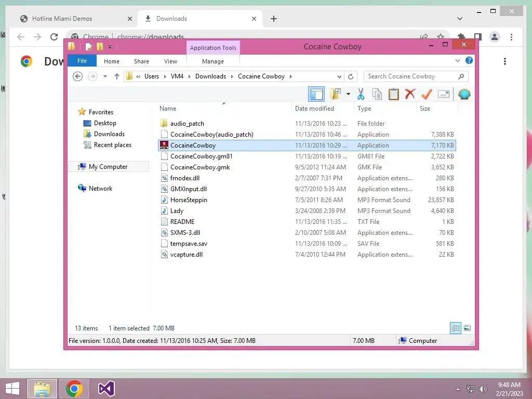Click the quick access properties icon
The height and width of the screenshot is (399, 532).
coord(88,46)
